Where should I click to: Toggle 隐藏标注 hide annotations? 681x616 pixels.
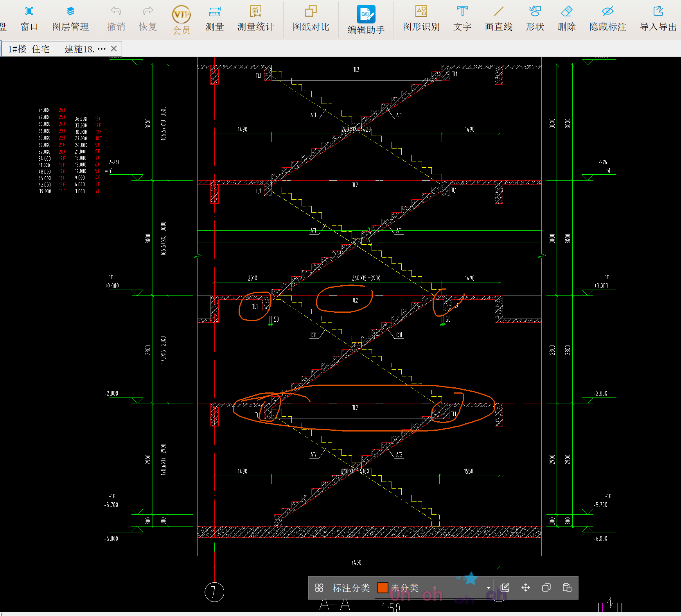click(608, 18)
